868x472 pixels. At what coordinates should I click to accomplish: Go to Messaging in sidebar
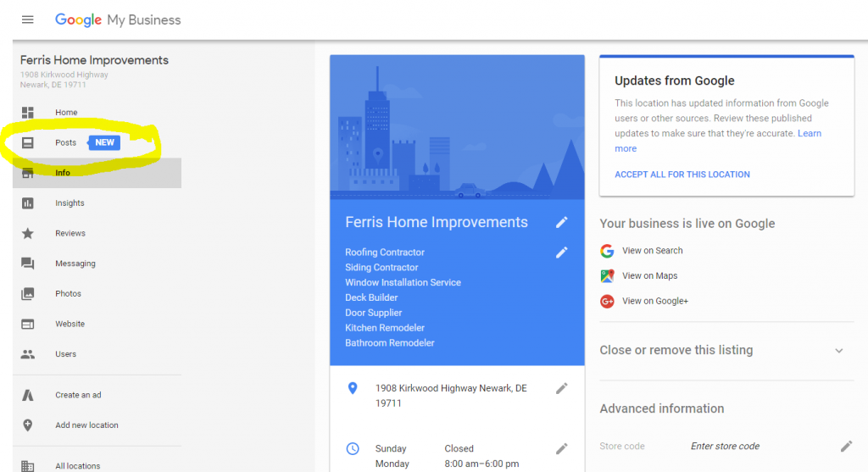[x=75, y=264]
